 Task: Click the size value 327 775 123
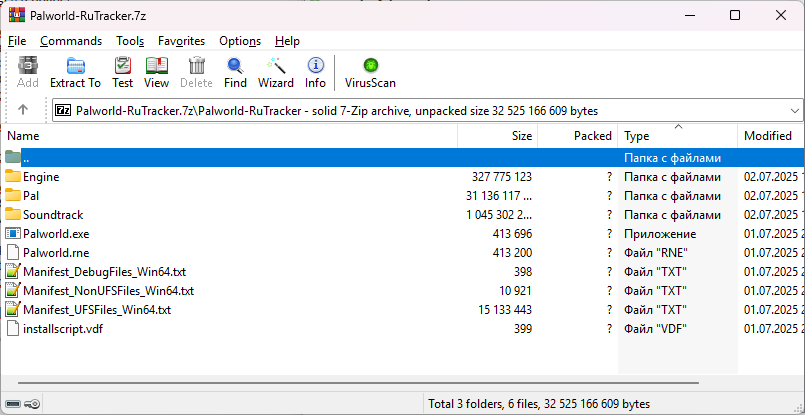(x=502, y=177)
